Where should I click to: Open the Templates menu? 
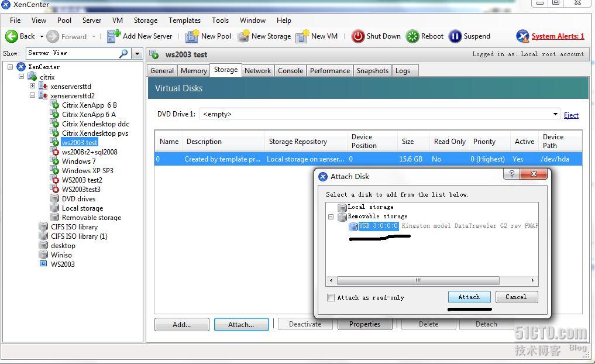tap(184, 20)
